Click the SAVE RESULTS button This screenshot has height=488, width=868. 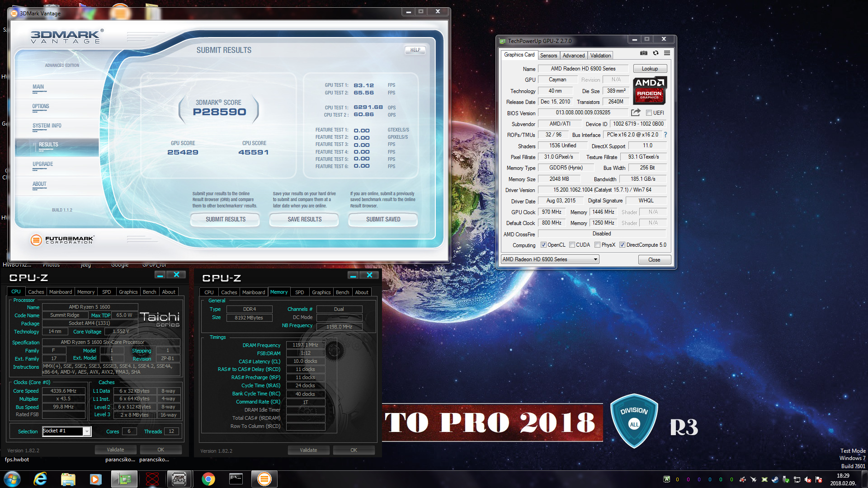pos(304,220)
